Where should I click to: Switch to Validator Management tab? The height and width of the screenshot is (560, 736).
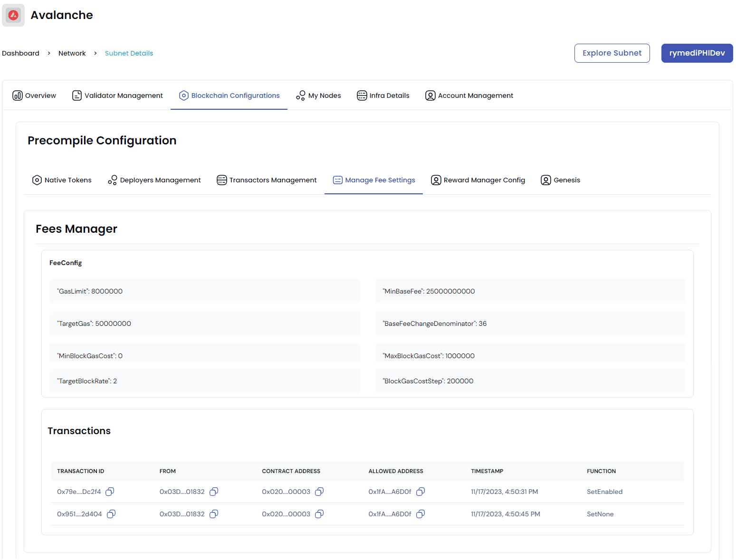pos(117,95)
